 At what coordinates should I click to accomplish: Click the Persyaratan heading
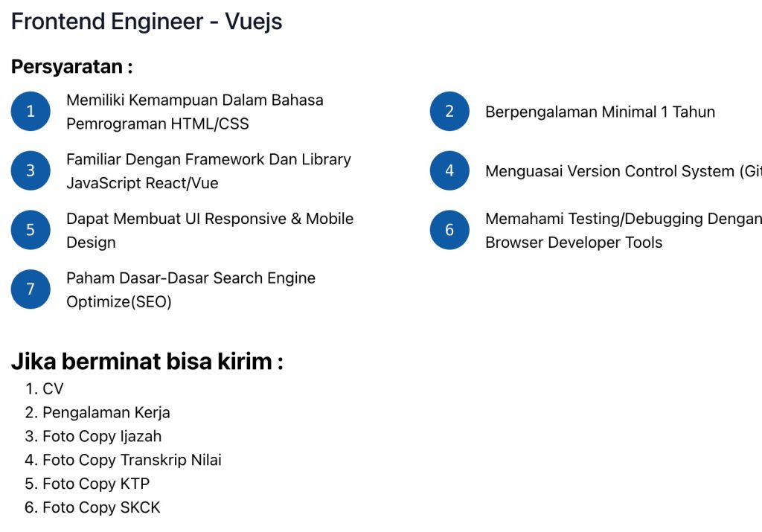tap(71, 67)
